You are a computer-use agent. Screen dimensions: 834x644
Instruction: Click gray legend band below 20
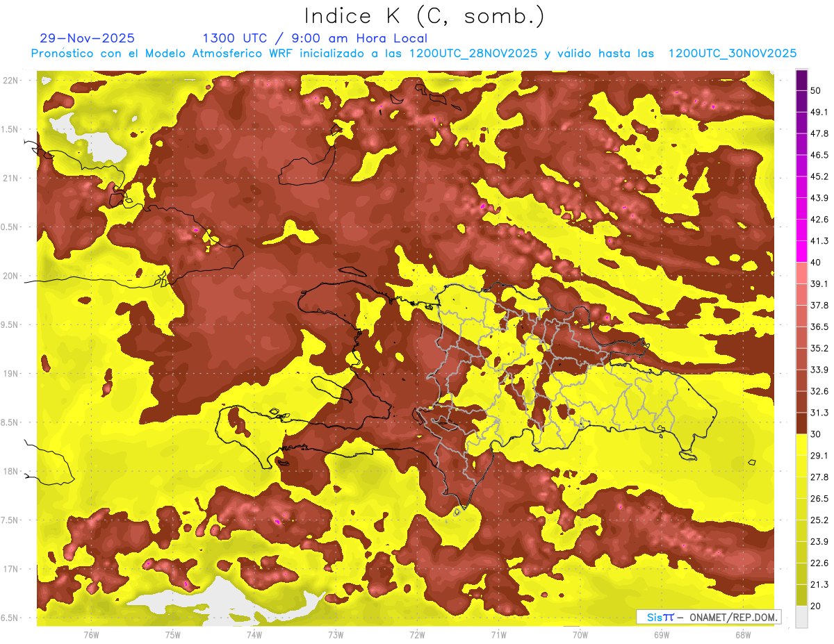pyautogui.click(x=801, y=617)
